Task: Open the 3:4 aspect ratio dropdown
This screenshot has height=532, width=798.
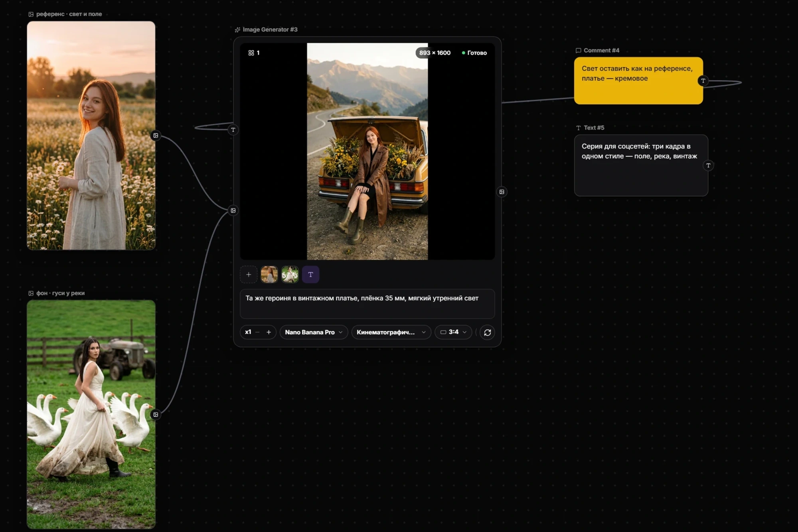Action: [x=453, y=332]
